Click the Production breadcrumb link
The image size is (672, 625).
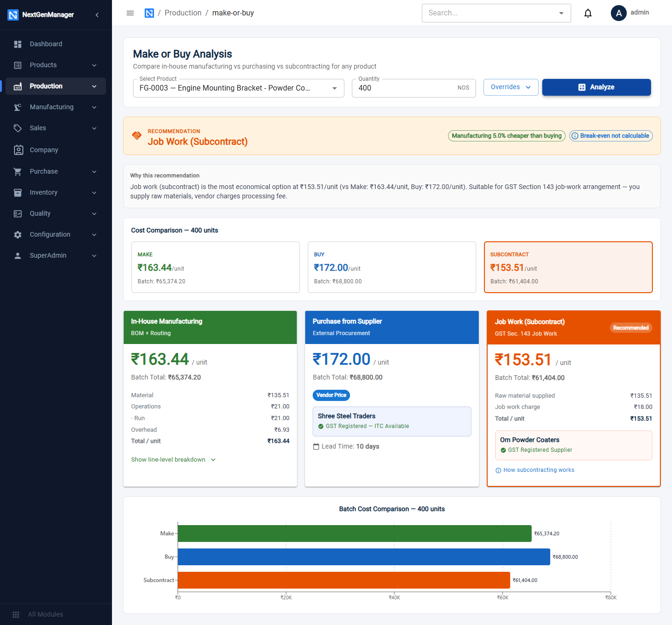coord(183,13)
